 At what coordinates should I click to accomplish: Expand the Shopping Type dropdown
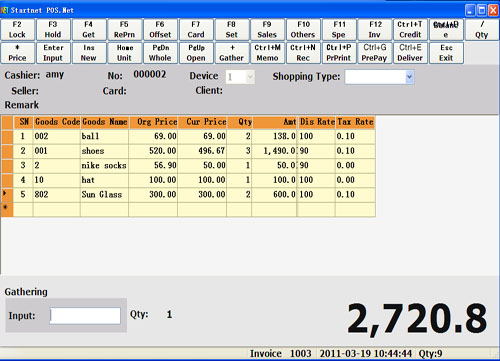tap(409, 77)
